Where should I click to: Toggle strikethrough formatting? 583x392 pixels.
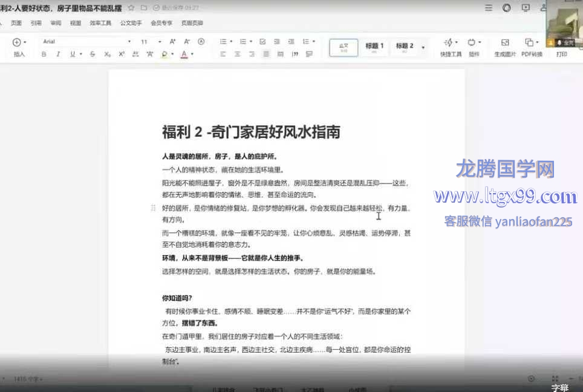(x=93, y=54)
